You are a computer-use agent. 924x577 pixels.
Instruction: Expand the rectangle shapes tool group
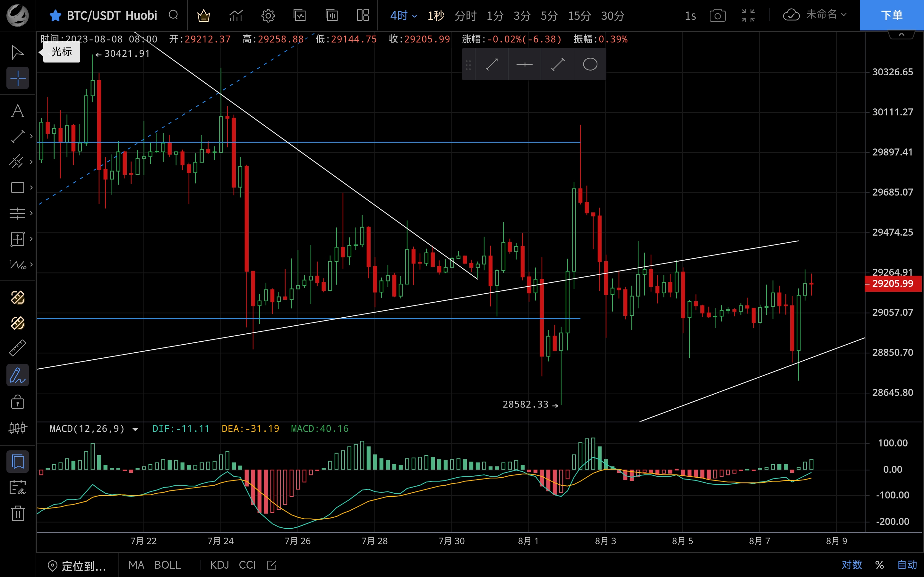pyautogui.click(x=31, y=188)
